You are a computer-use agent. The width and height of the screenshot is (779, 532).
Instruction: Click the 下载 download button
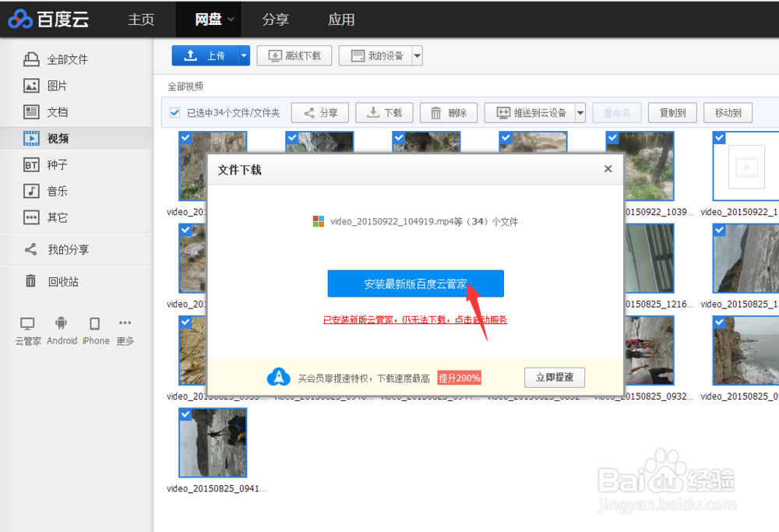point(384,113)
